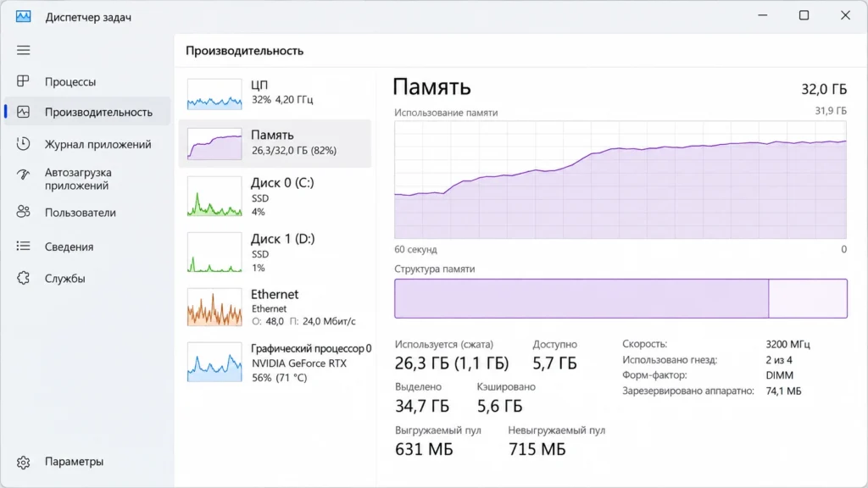Viewport: 868px width, 488px height.
Task: Select the Процессы sidebar icon
Action: pyautogui.click(x=23, y=81)
